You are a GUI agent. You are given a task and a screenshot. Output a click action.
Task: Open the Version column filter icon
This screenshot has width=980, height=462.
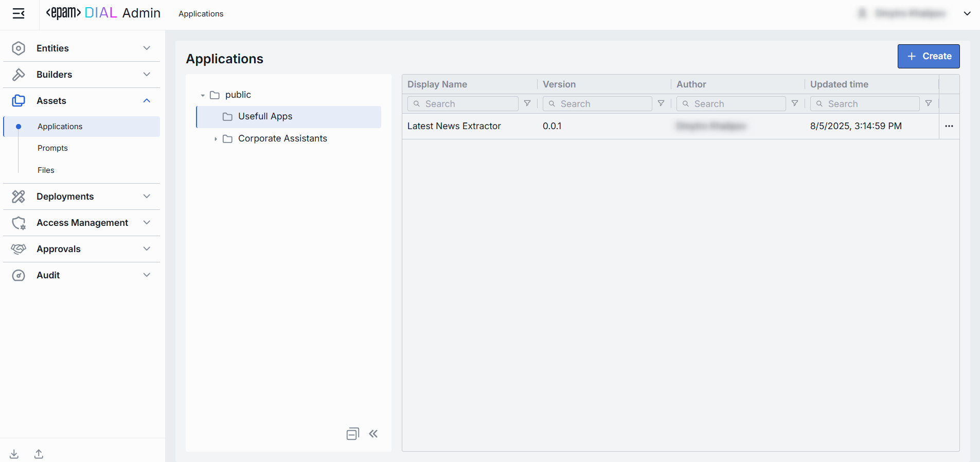661,103
